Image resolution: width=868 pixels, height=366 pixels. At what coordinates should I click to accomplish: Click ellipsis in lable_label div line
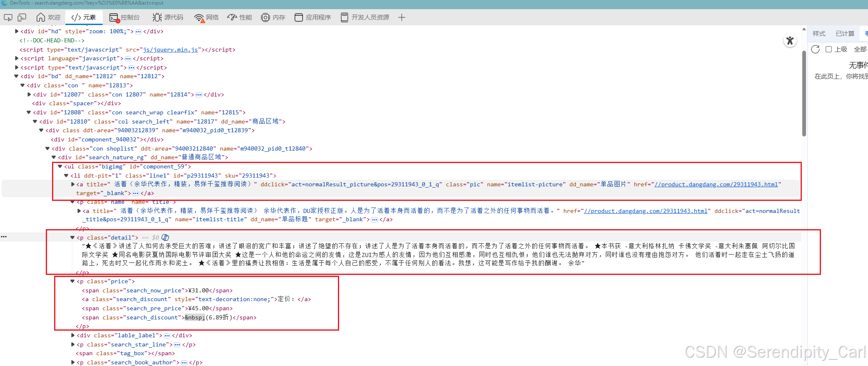click(x=167, y=336)
